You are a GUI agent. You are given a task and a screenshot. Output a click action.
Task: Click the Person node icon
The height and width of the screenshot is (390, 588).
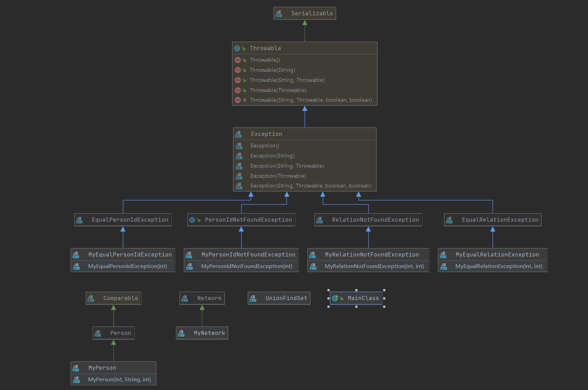click(98, 333)
